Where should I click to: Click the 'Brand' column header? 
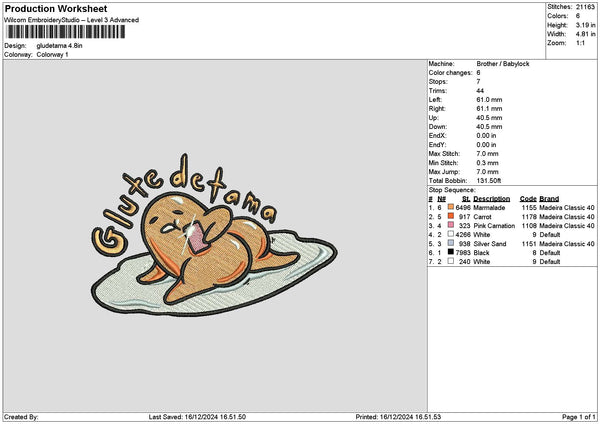pyautogui.click(x=549, y=199)
